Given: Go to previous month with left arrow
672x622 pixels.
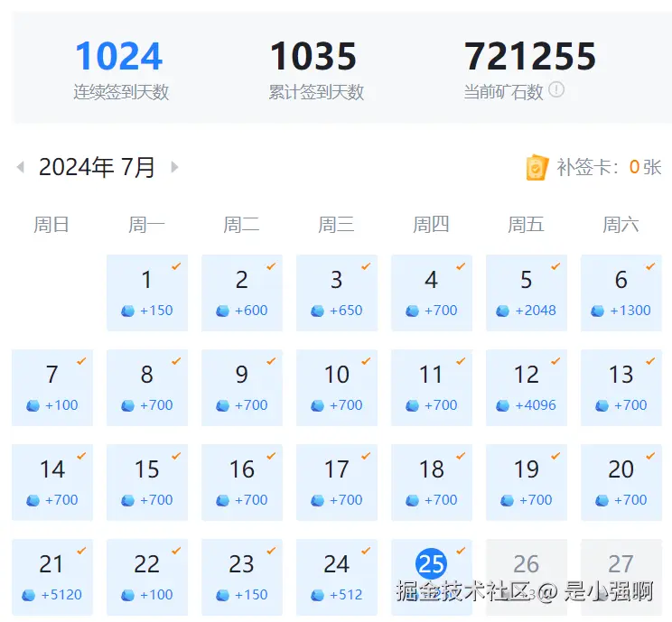Looking at the screenshot, I should [x=21, y=167].
